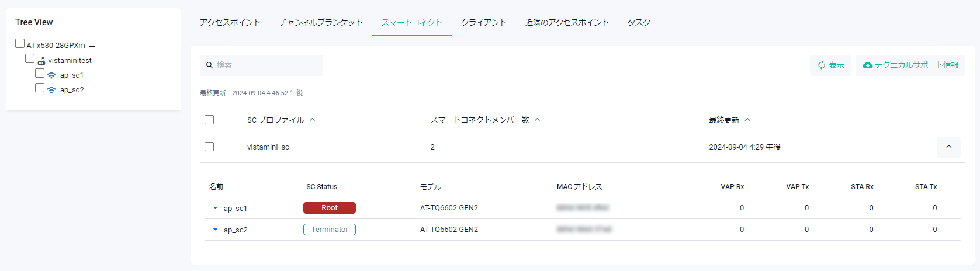Expand the ap_sc1 member row arrow
980x271 pixels.
215,208
